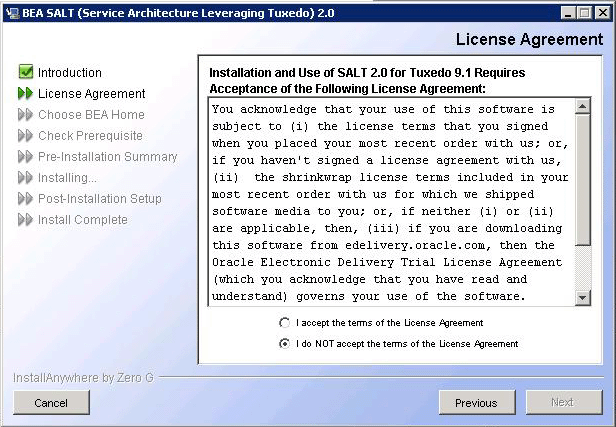The image size is (616, 427).
Task: Click the Pre-Installation Summary step label
Action: click(108, 157)
